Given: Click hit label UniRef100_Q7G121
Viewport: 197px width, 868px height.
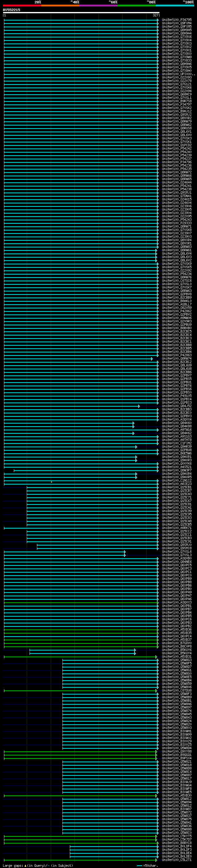Looking at the screenshot, I should click(176, 85).
